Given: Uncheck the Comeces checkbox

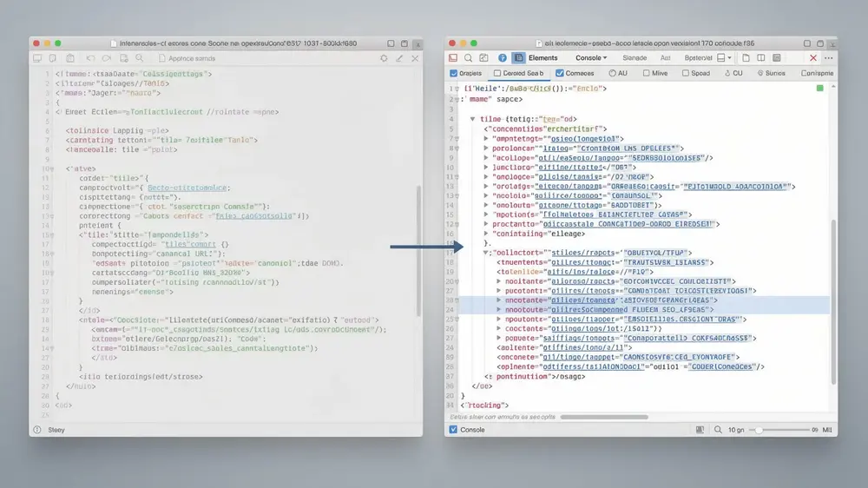Looking at the screenshot, I should 560,73.
